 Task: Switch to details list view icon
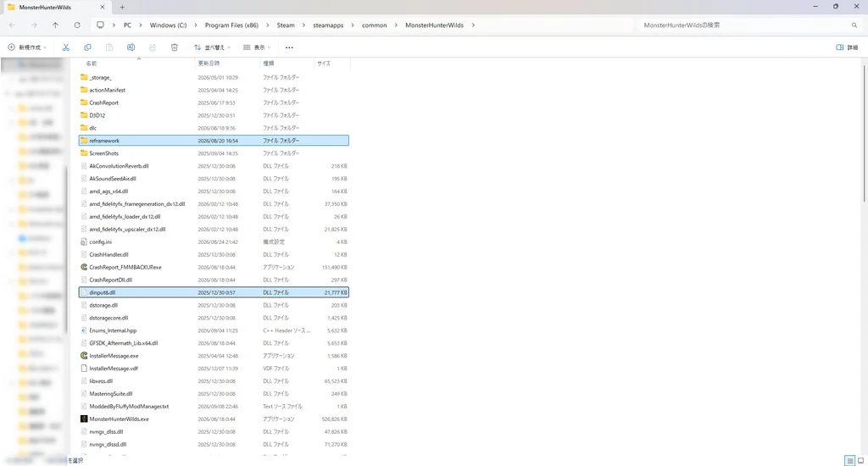849,460
